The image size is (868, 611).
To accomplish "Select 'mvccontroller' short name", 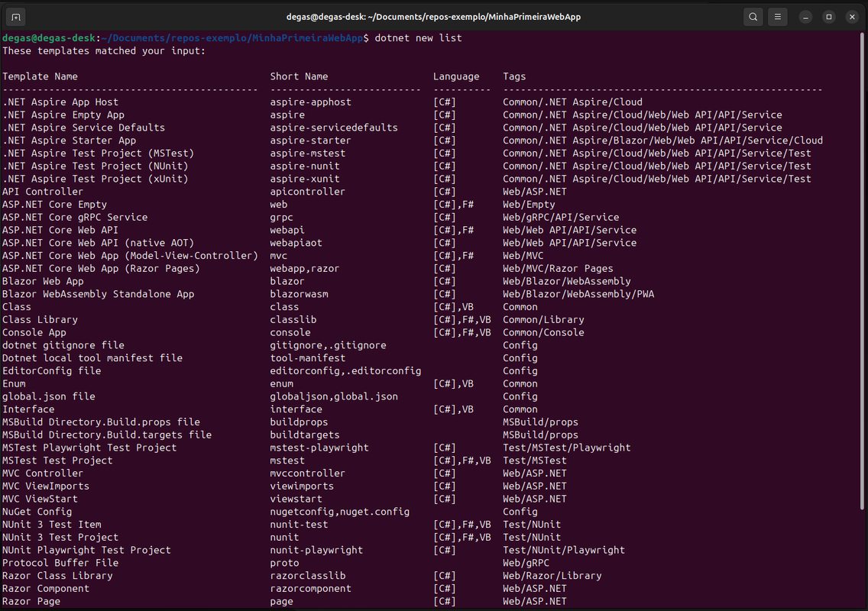I will pos(308,474).
